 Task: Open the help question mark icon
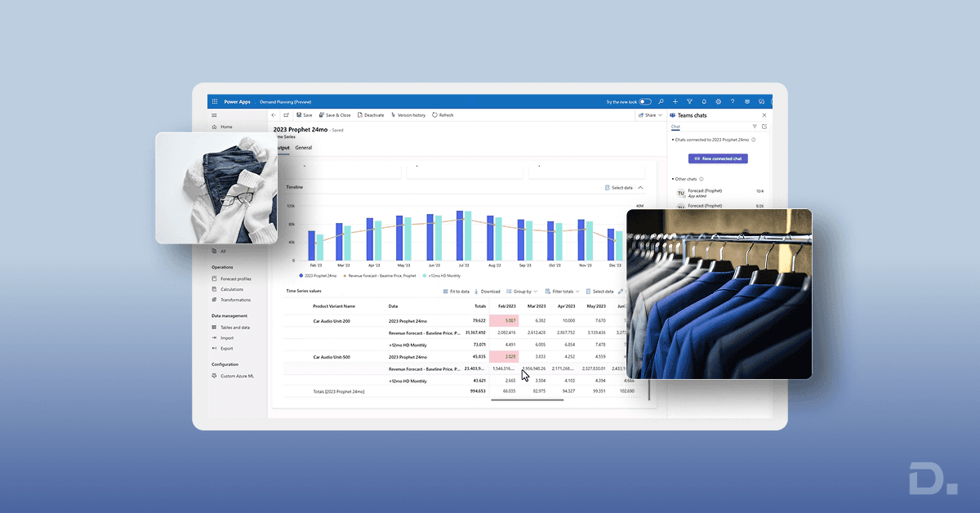tap(733, 102)
